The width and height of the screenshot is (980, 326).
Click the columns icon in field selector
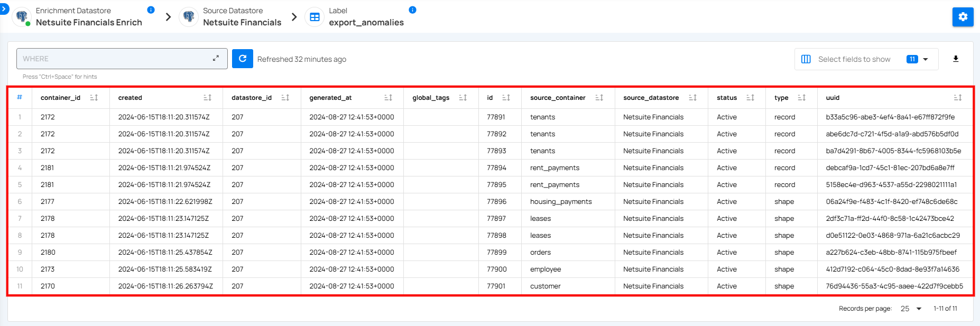[x=806, y=59]
